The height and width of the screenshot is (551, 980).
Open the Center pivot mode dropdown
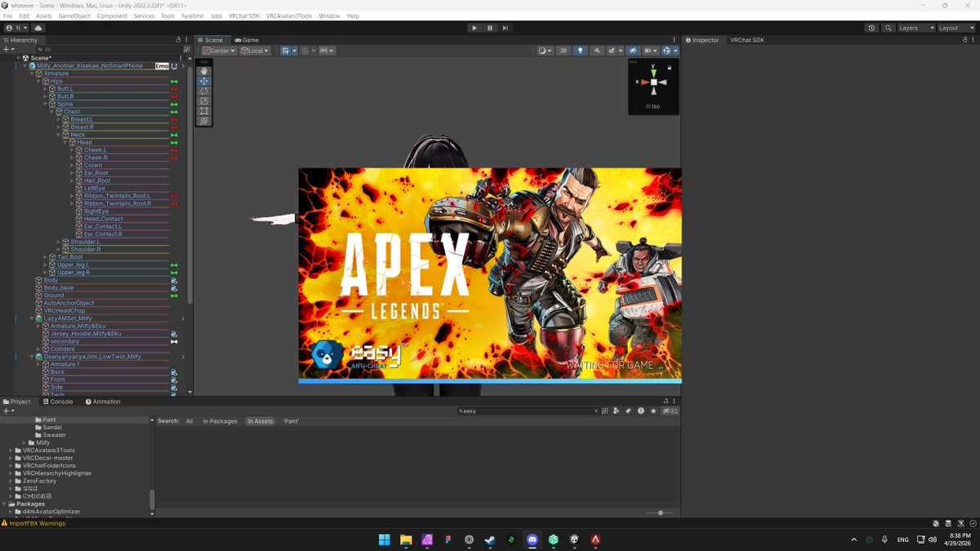point(219,51)
